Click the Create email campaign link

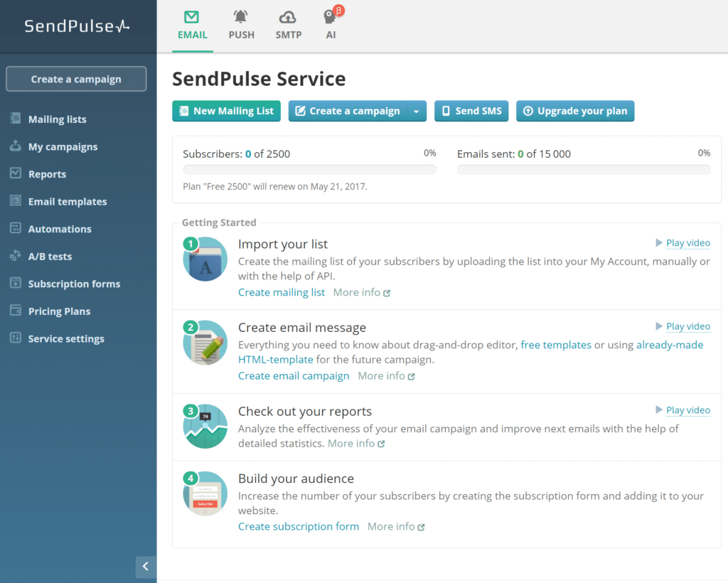(294, 375)
